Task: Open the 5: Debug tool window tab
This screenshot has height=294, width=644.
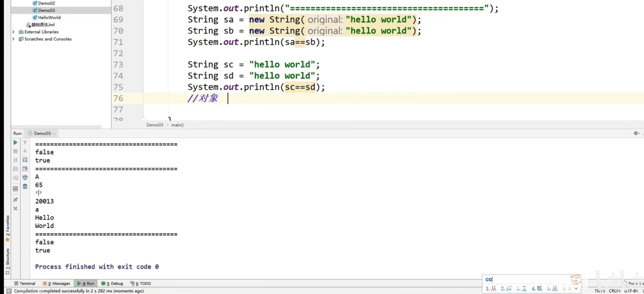Action: tap(112, 283)
